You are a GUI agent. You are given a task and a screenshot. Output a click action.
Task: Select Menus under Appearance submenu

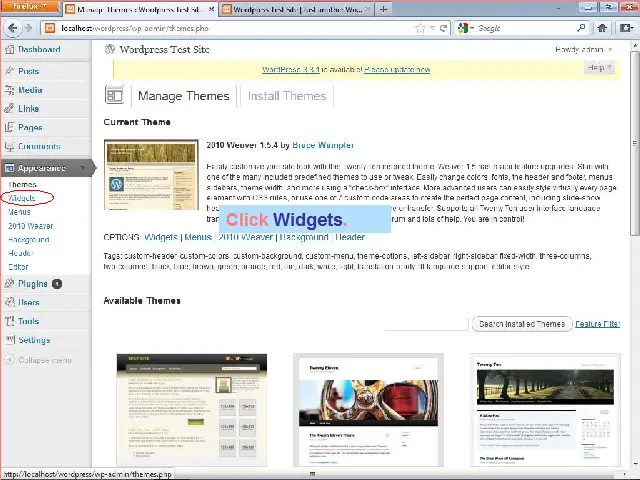coord(19,212)
